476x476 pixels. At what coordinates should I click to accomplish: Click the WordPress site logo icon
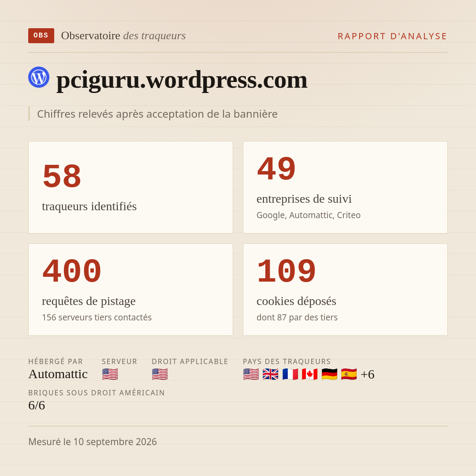click(39, 77)
